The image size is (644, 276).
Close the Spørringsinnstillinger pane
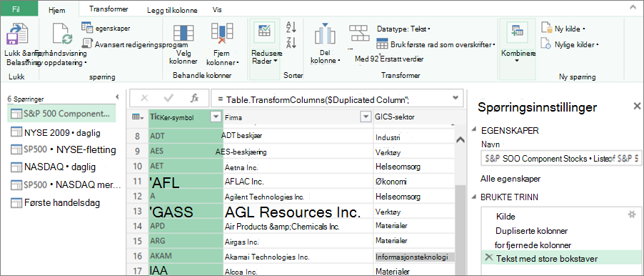(637, 106)
